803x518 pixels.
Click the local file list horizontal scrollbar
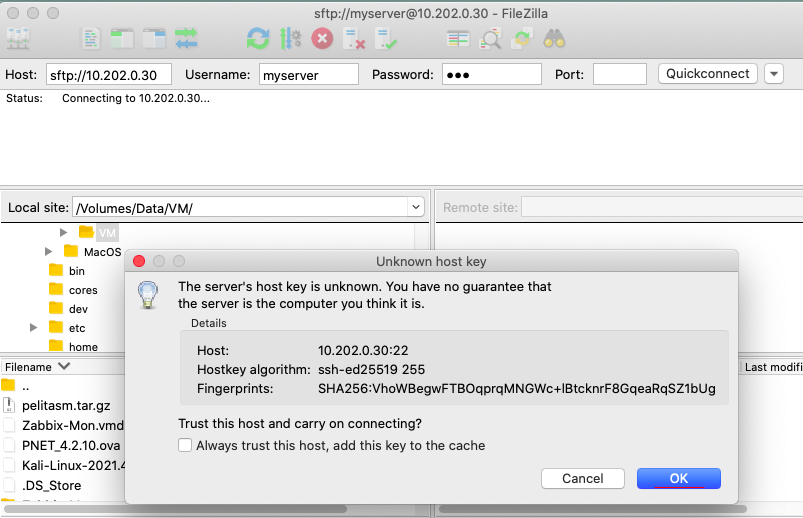coord(176,509)
